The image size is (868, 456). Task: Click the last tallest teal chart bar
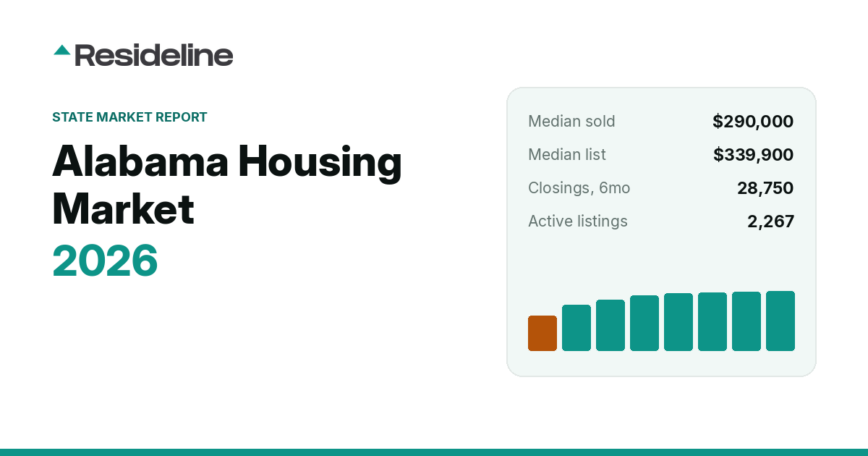(780, 321)
